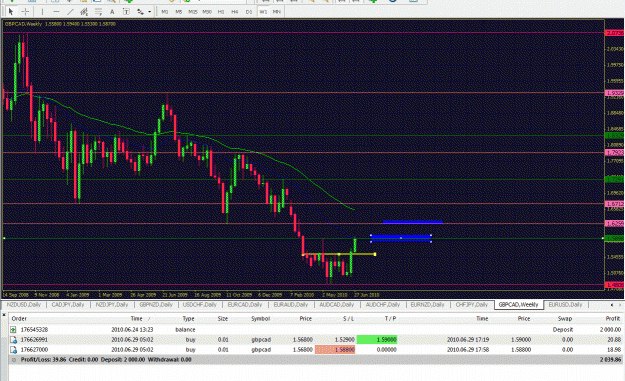Image resolution: width=625 pixels, height=381 pixels.
Task: Activate the Crosshair tool
Action: click(25, 12)
